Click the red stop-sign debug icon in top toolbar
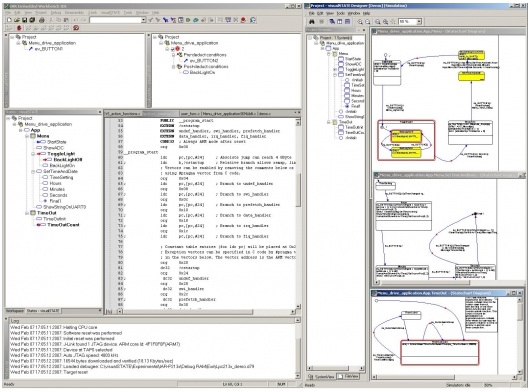Viewport: 530px width, 391px height. [x=243, y=20]
